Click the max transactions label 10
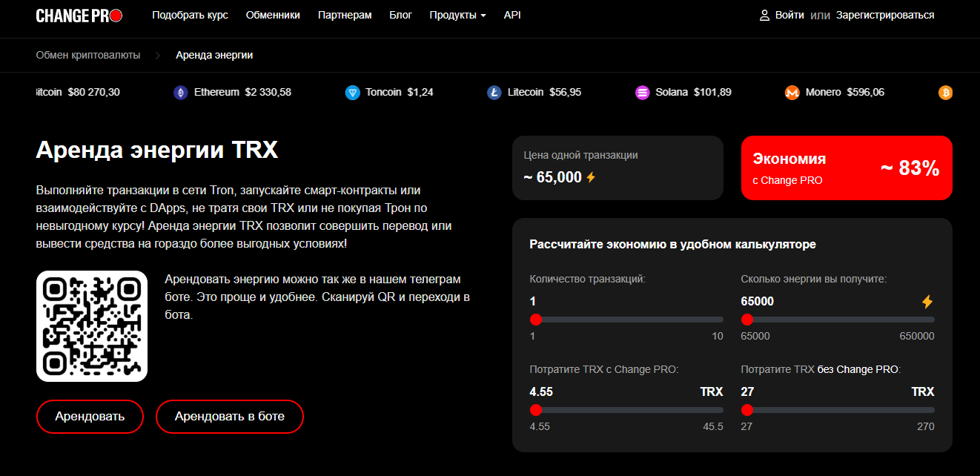 point(718,337)
